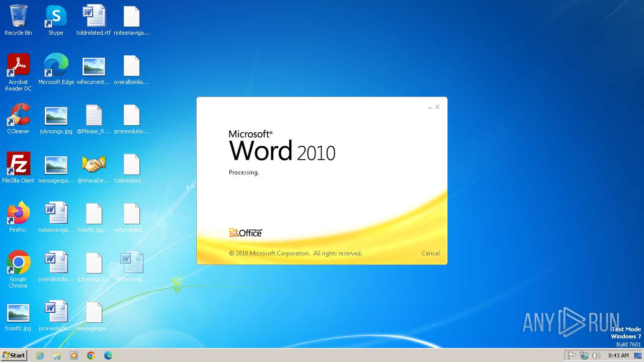644x362 pixels.
Task: Open the volume control in tray
Action: [596, 355]
